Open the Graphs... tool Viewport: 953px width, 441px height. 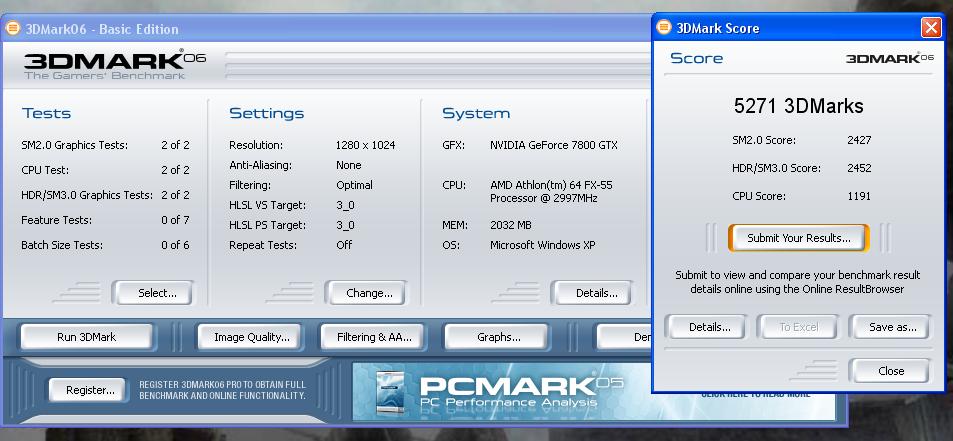498,337
